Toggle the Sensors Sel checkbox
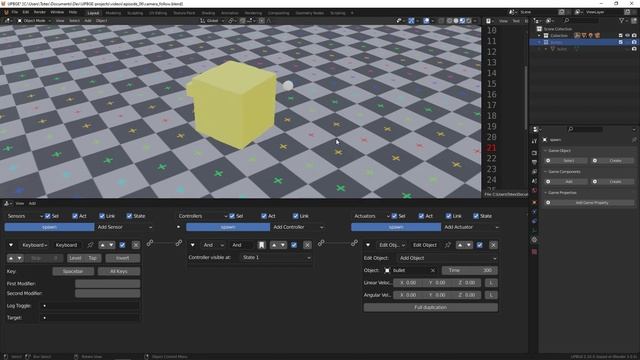640x360 pixels. (48, 216)
